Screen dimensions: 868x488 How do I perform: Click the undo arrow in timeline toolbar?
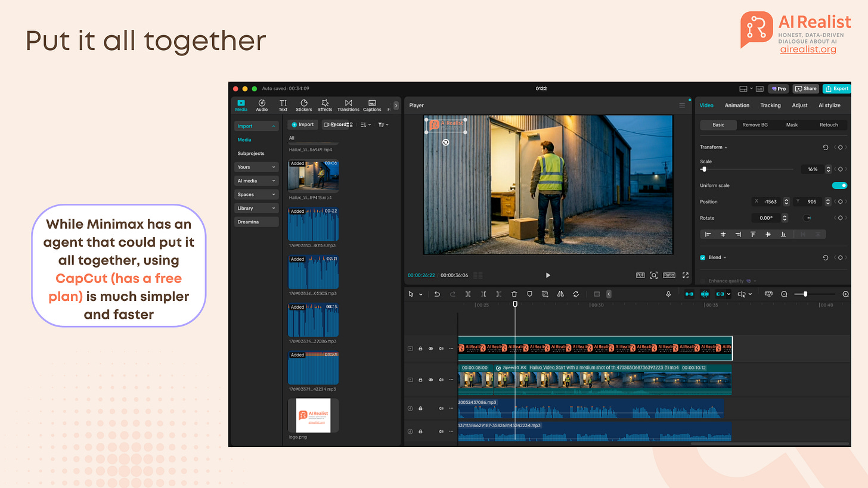pyautogui.click(x=437, y=294)
